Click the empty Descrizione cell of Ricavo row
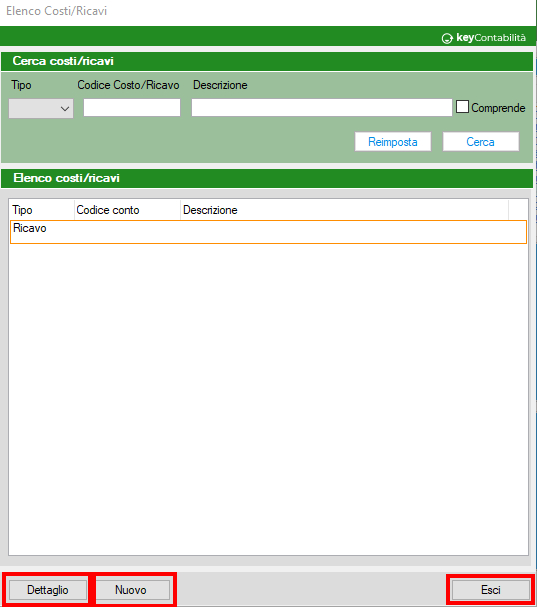 coord(344,232)
